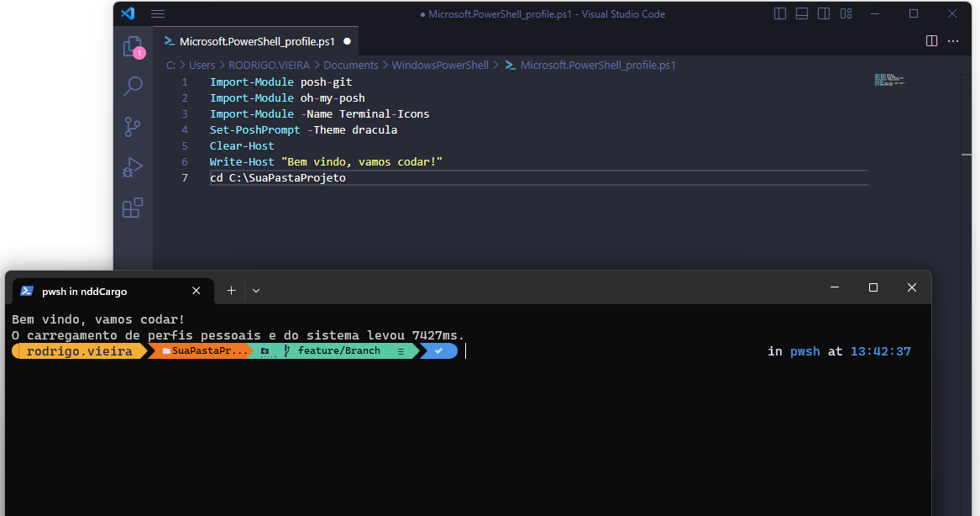This screenshot has width=980, height=516.
Task: Minimize the Windows Terminal window
Action: click(x=835, y=287)
